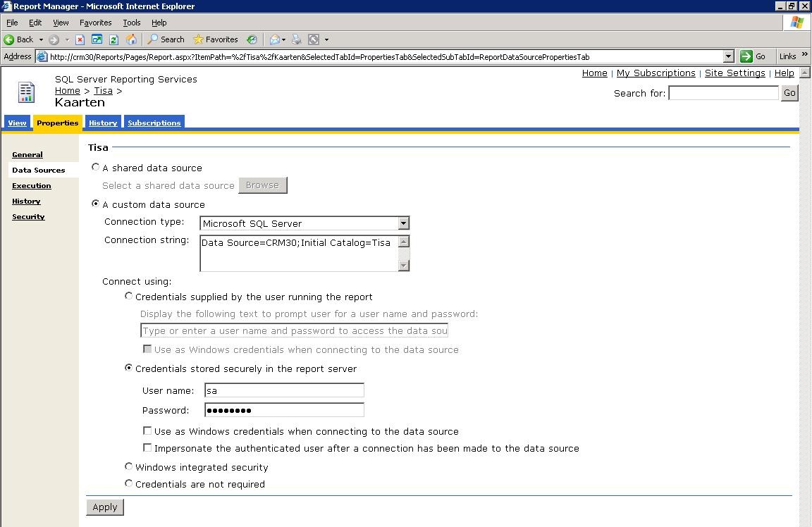Image resolution: width=812 pixels, height=527 pixels.
Task: Open the Tools menu
Action: [x=131, y=23]
